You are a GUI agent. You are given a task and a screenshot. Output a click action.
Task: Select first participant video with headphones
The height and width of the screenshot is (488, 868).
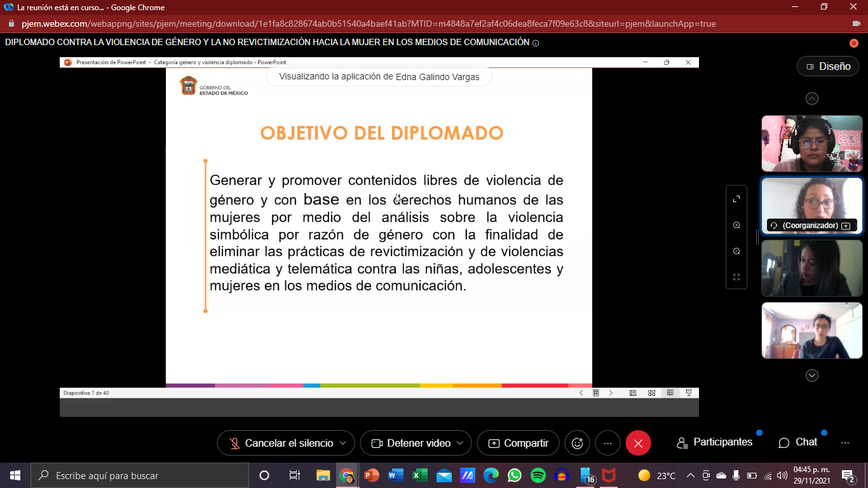tap(812, 144)
